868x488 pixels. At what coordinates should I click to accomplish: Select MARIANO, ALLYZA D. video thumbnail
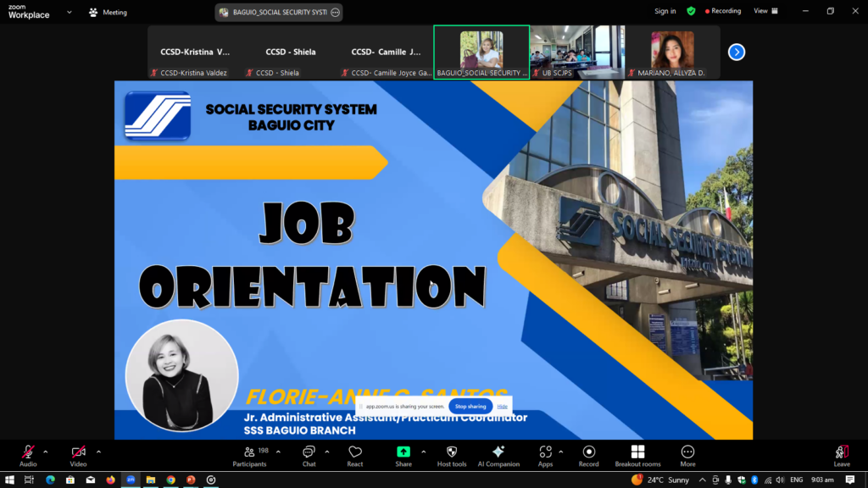(672, 52)
